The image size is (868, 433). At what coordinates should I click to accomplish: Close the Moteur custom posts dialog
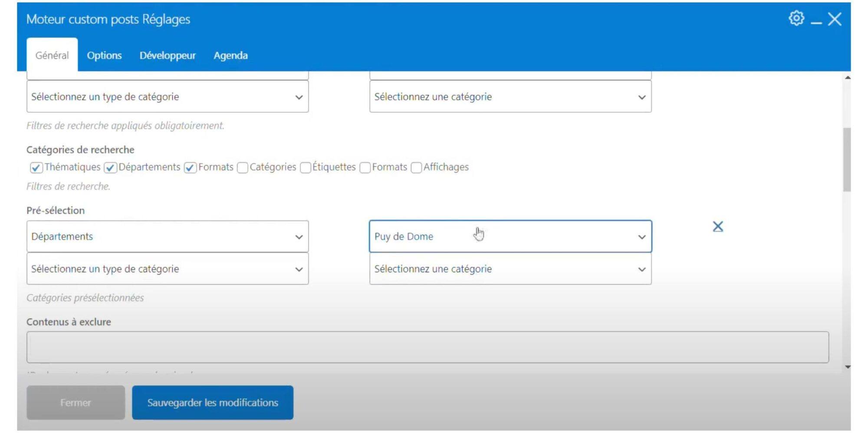(x=834, y=19)
